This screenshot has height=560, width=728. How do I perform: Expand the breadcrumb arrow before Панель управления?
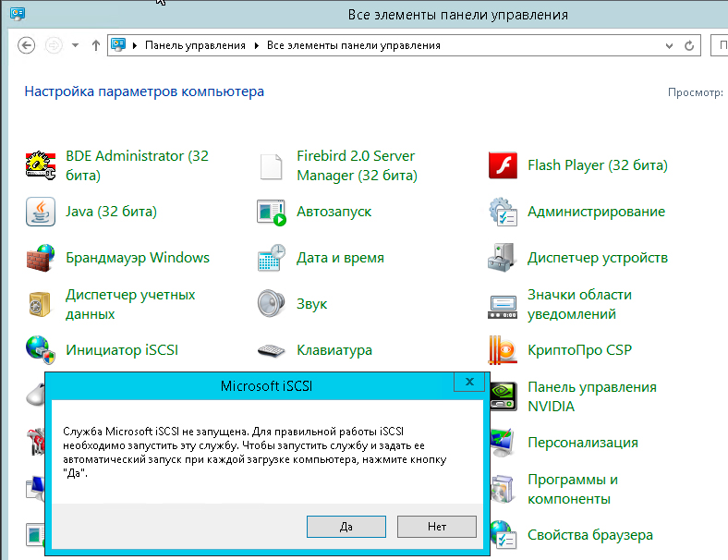click(135, 45)
